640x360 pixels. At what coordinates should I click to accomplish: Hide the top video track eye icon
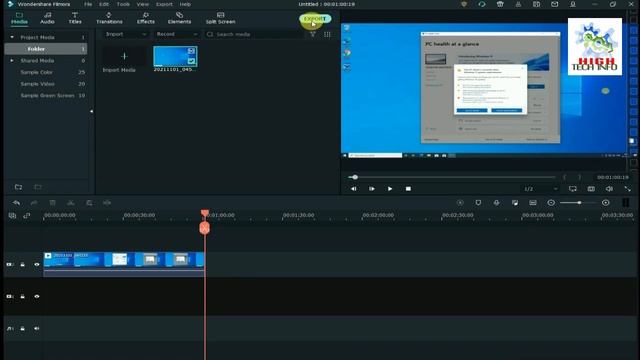37,264
